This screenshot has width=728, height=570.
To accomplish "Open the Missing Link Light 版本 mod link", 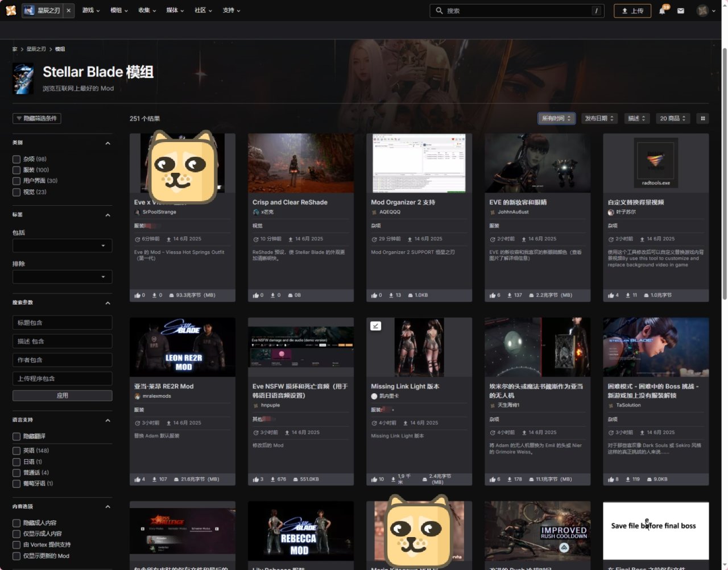I will tap(405, 386).
